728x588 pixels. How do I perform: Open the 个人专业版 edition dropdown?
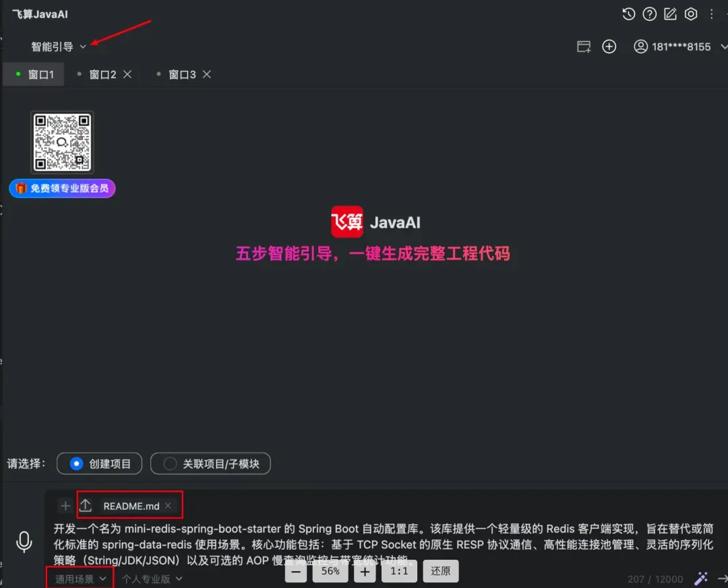pyautogui.click(x=152, y=579)
